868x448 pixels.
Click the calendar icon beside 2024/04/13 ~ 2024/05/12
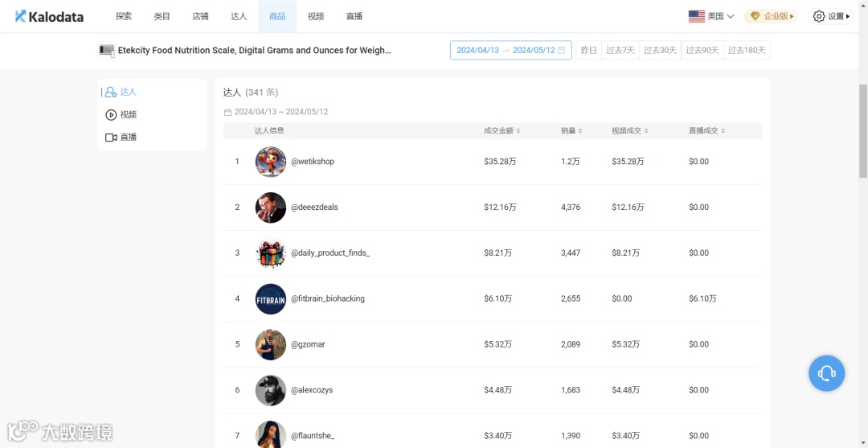click(227, 112)
